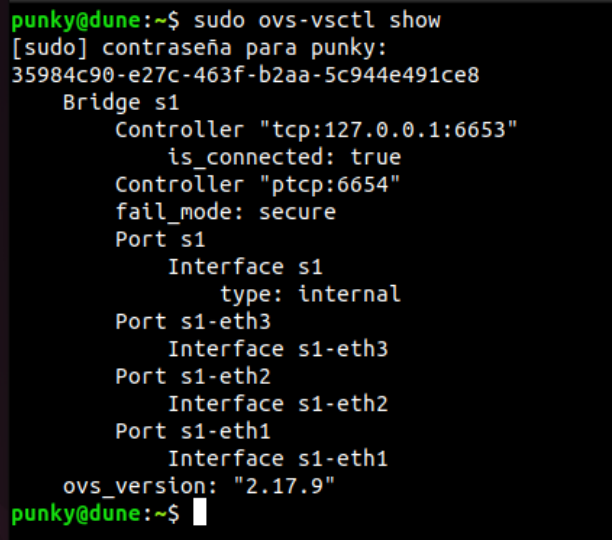Click the 'is_connected: true' status text
Viewport: 612px width, 540px height.
click(284, 157)
